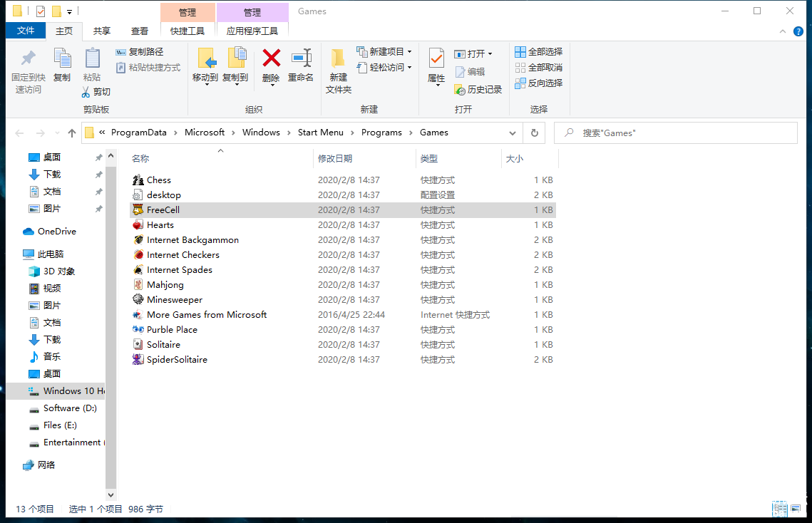This screenshot has width=812, height=523.
Task: Click the navigation pane scroll down arrow
Action: tap(111, 495)
